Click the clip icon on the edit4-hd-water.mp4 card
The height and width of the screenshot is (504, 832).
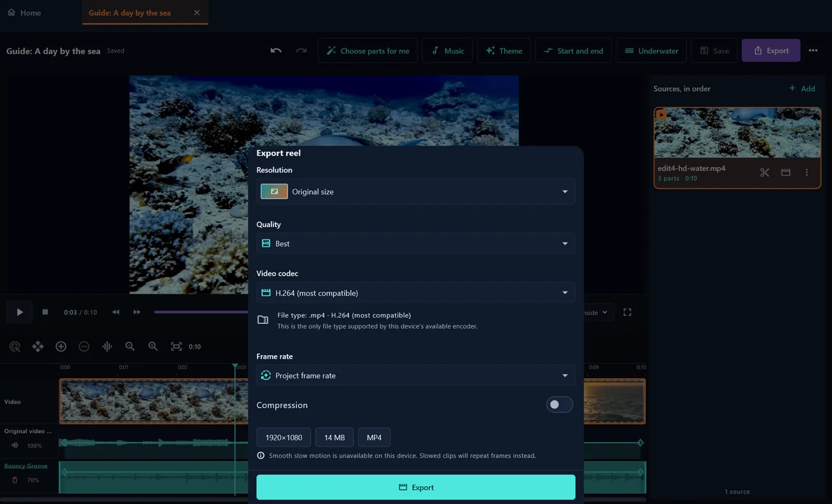(x=786, y=173)
